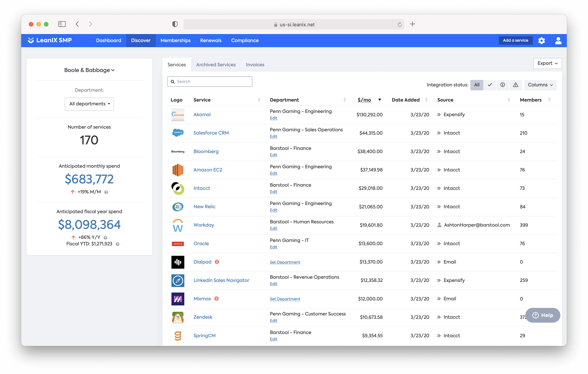Switch to the Invoices tab
The image size is (588, 374).
[x=255, y=65]
